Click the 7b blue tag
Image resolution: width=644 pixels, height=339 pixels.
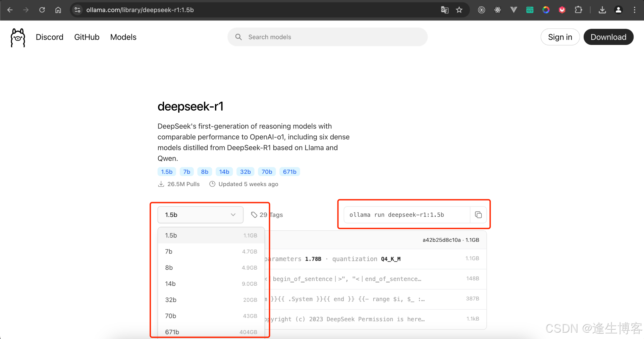coord(187,172)
